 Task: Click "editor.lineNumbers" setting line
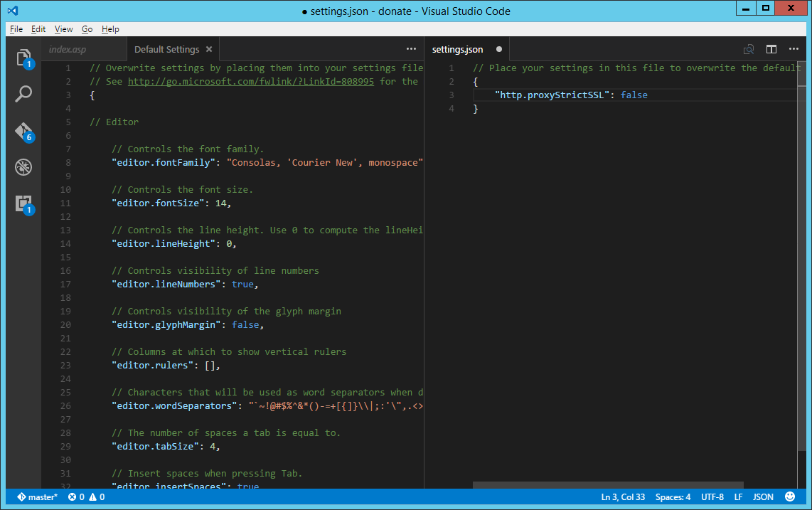(x=185, y=284)
